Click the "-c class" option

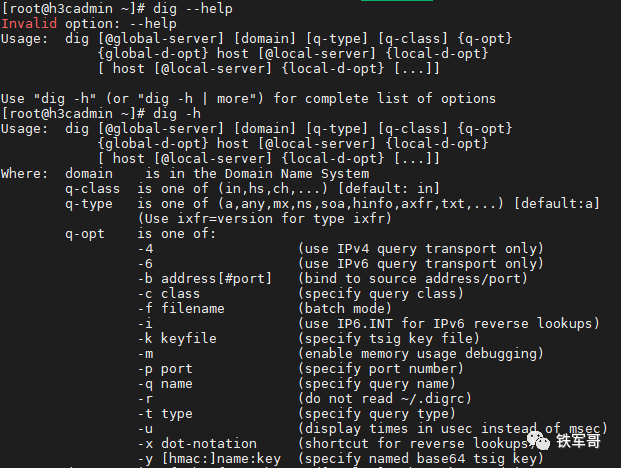(x=169, y=294)
